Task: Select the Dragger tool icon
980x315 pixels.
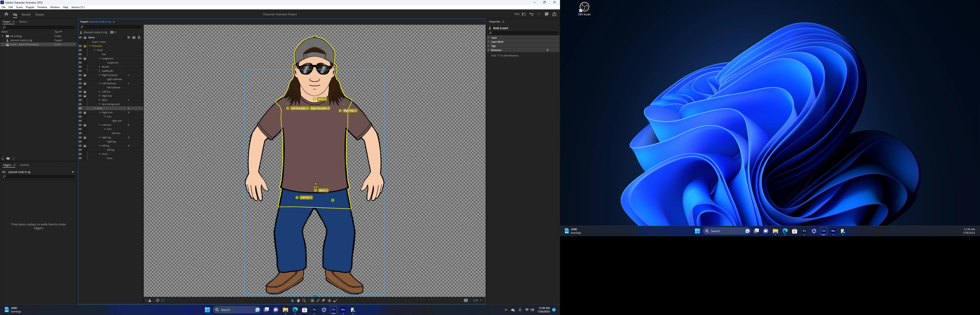Action: pyautogui.click(x=329, y=301)
